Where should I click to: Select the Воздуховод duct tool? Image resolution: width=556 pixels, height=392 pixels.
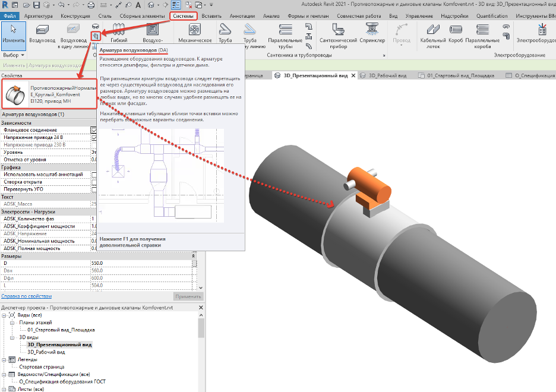42,34
